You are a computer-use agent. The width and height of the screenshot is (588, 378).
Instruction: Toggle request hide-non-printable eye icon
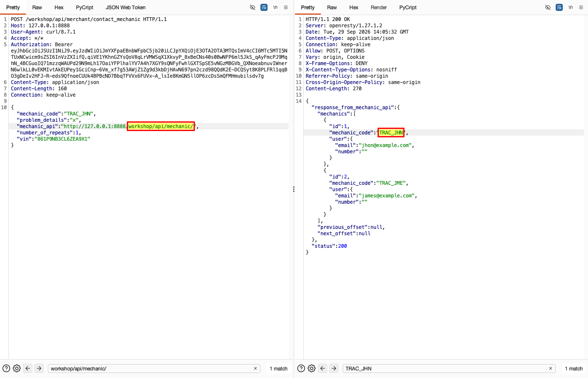[252, 7]
